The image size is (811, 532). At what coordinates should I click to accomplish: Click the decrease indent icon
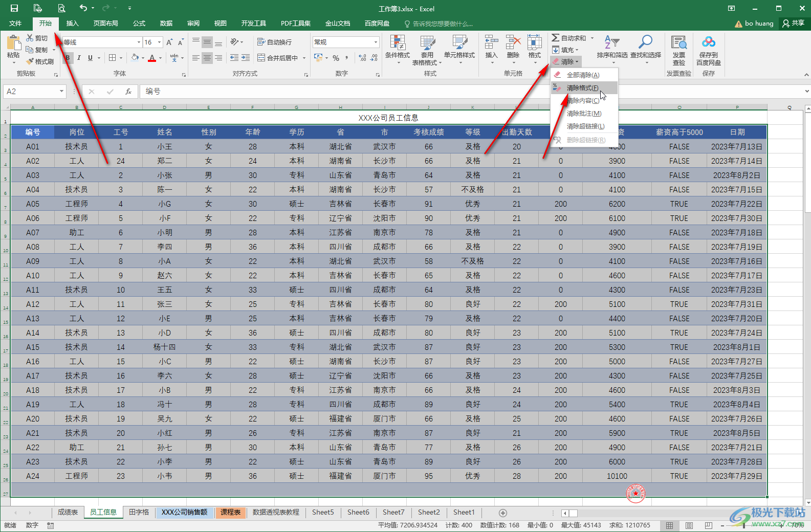coord(234,58)
